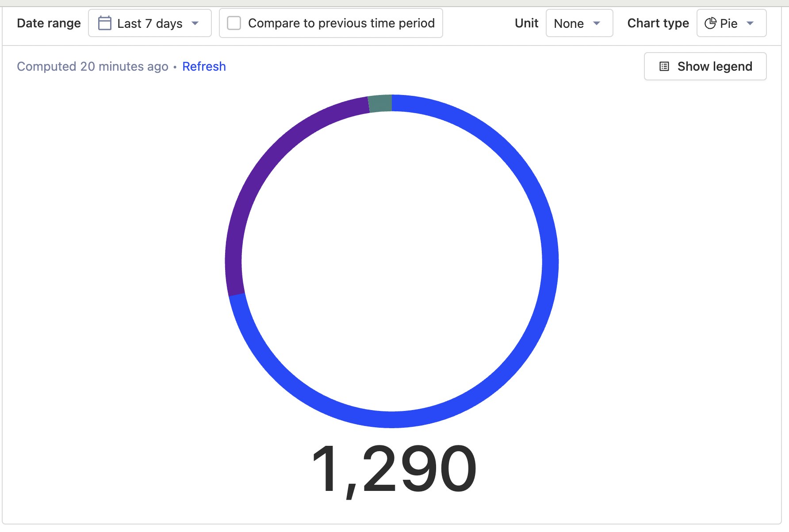Click the Chart type label
Screen dimensions: 789x532
658,23
